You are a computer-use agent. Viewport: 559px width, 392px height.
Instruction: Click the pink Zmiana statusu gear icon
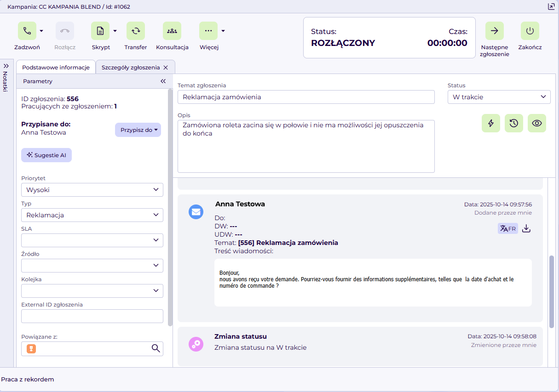click(x=196, y=344)
